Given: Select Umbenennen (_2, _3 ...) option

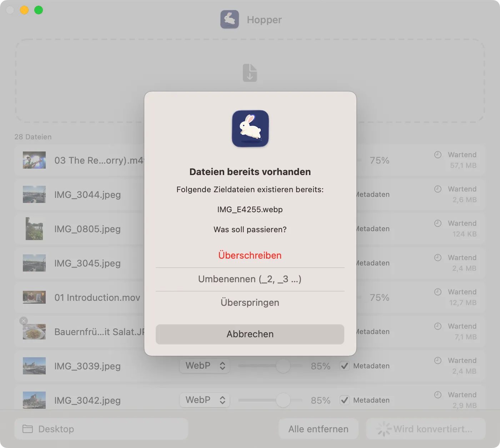Looking at the screenshot, I should [250, 279].
